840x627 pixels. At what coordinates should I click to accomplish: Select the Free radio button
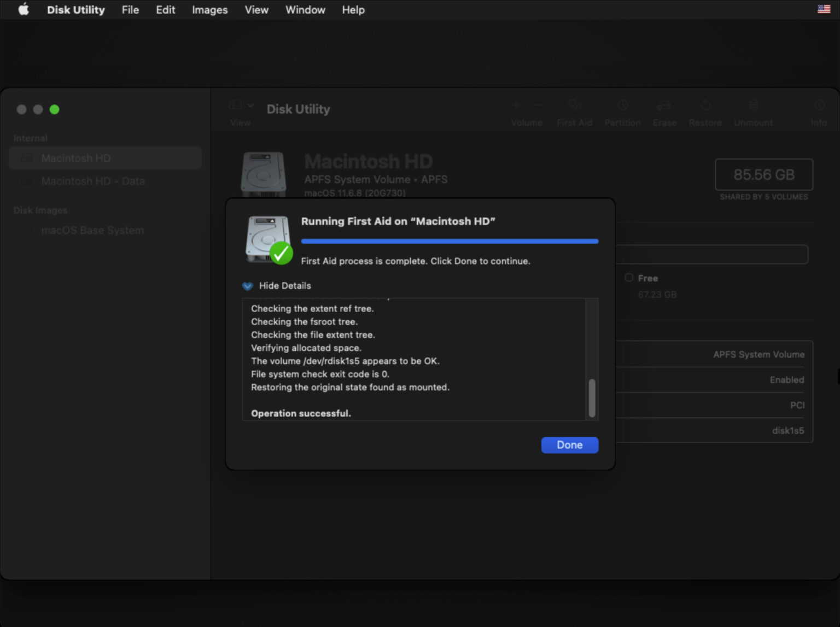(629, 278)
